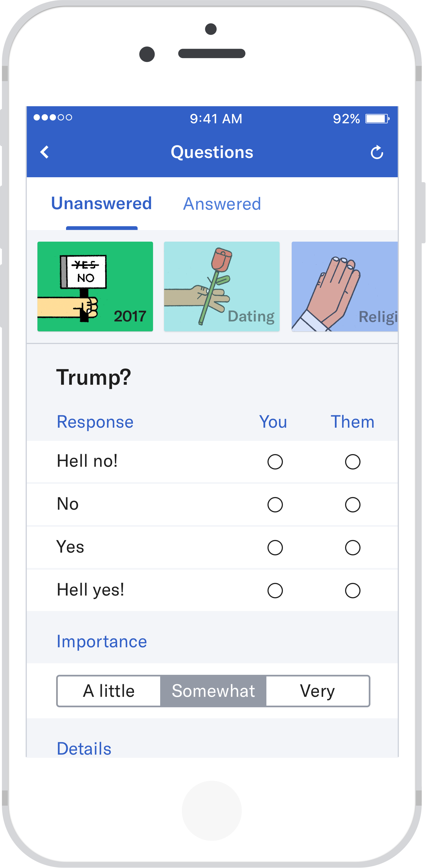Select 'No' response for Them
426x868 pixels.
point(353,504)
